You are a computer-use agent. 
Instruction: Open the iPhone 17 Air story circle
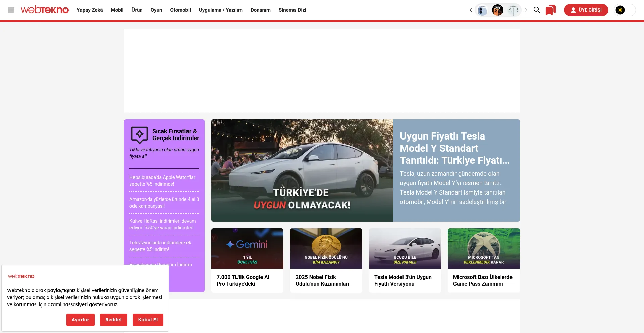pyautogui.click(x=513, y=10)
